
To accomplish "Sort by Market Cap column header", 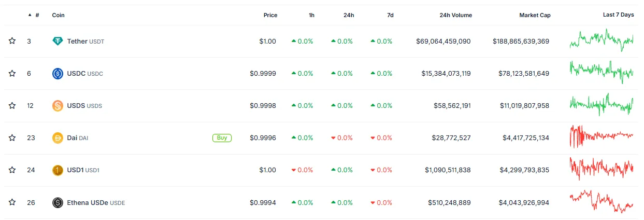I will 535,15.
